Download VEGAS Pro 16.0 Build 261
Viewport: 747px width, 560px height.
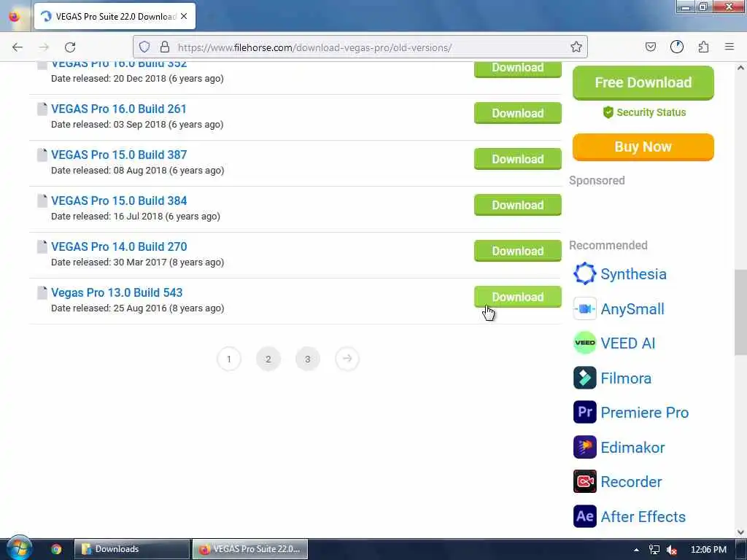click(517, 113)
